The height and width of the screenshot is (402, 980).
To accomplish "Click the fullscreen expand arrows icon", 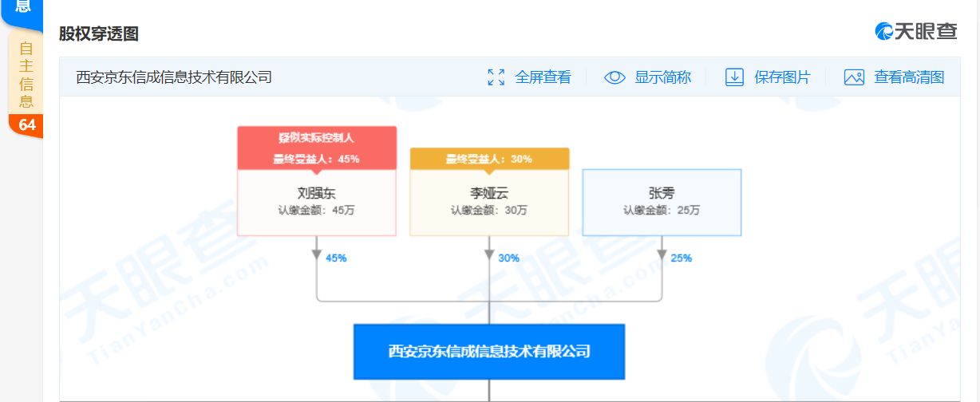I will 496,77.
